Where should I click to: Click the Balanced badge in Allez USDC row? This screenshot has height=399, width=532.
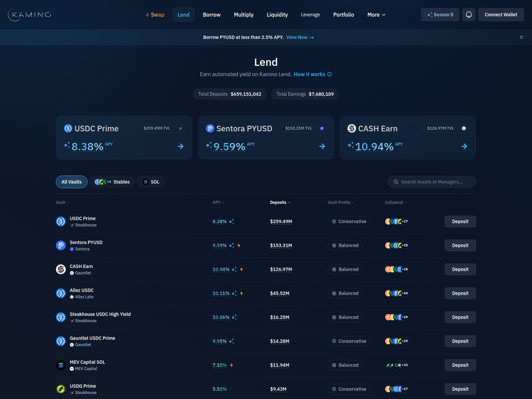[x=345, y=293]
